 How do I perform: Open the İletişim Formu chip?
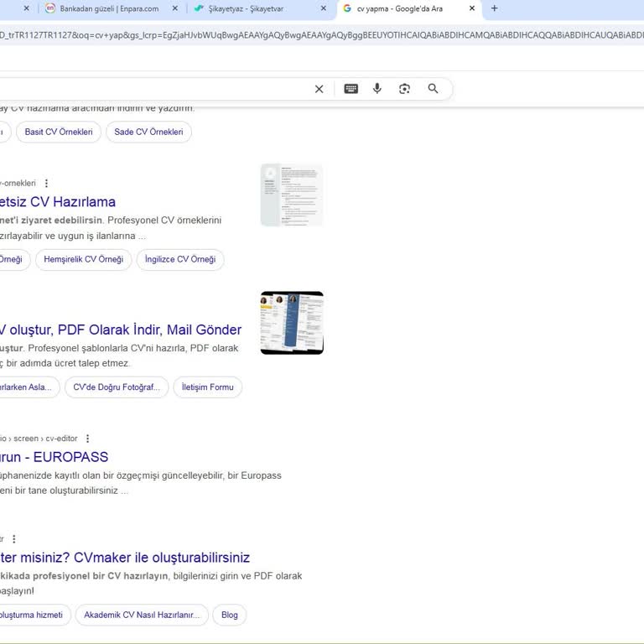[207, 387]
